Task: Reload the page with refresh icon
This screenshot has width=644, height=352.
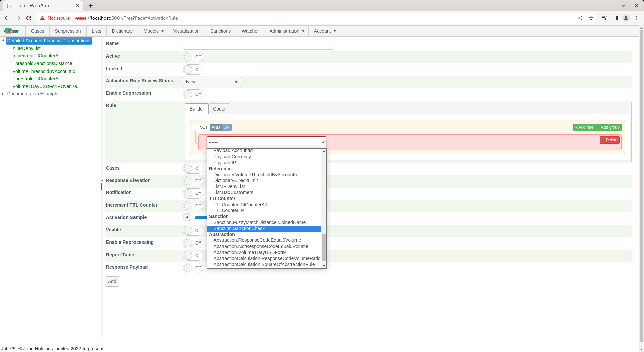Action: tap(29, 18)
